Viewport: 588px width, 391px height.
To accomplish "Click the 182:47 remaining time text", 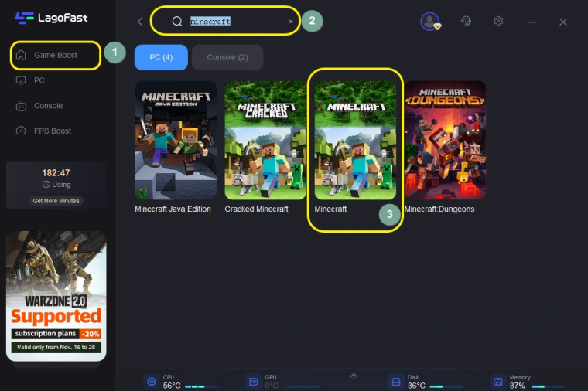I will coord(56,172).
